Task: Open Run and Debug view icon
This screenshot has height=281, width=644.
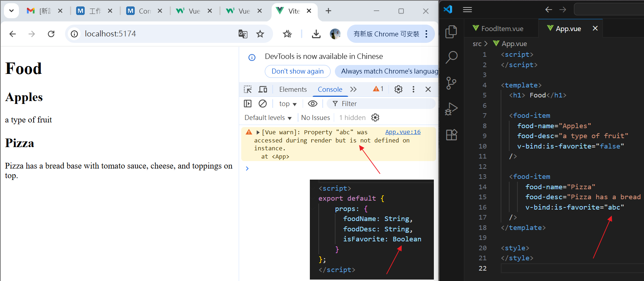Action: (451, 109)
